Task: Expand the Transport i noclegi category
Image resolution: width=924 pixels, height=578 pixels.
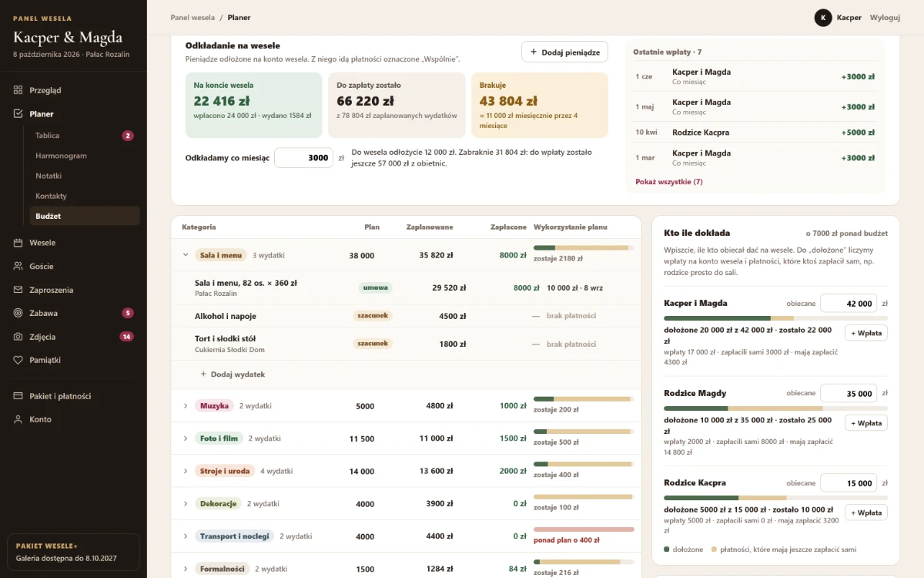Action: [186, 536]
